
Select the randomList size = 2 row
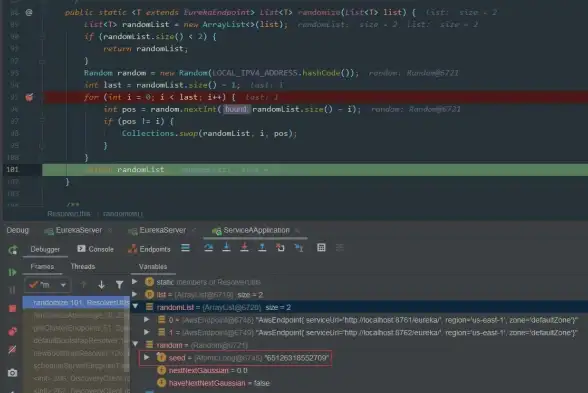(359, 307)
